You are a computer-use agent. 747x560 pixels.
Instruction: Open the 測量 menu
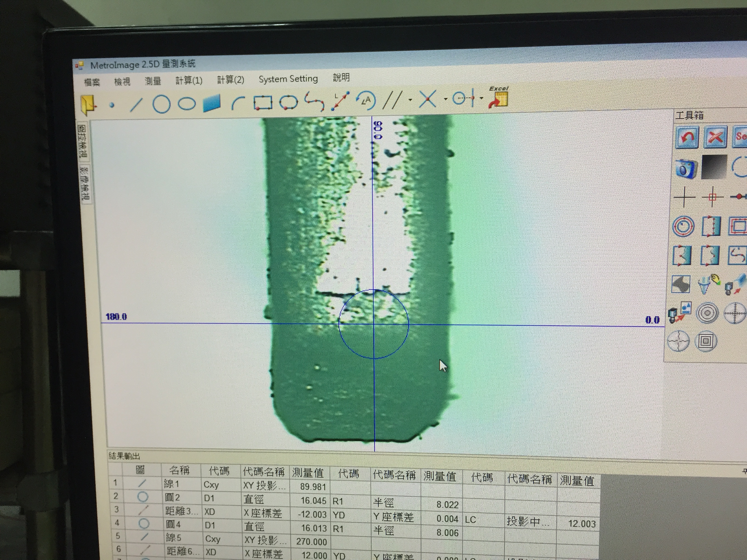(153, 81)
